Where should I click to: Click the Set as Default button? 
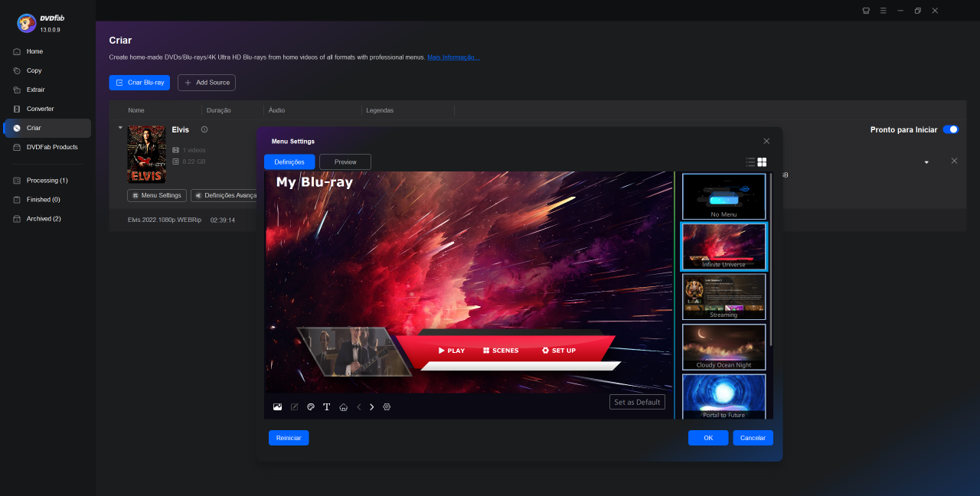click(637, 402)
